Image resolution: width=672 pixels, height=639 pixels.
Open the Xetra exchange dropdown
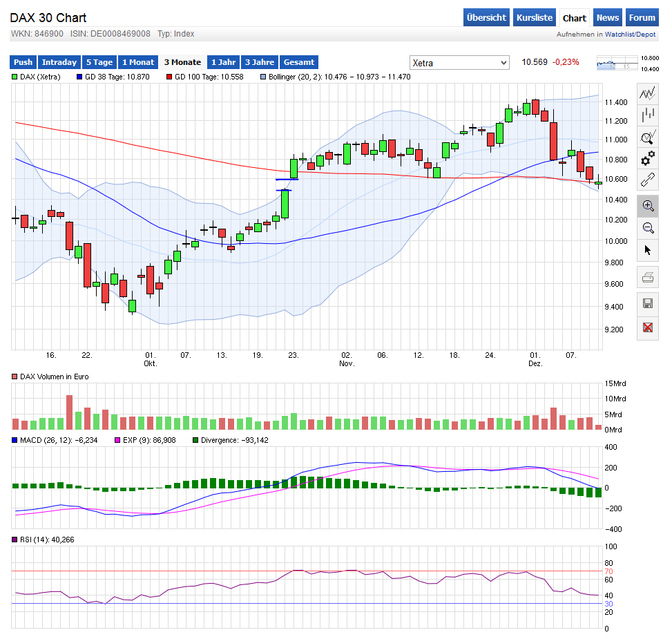click(x=459, y=63)
